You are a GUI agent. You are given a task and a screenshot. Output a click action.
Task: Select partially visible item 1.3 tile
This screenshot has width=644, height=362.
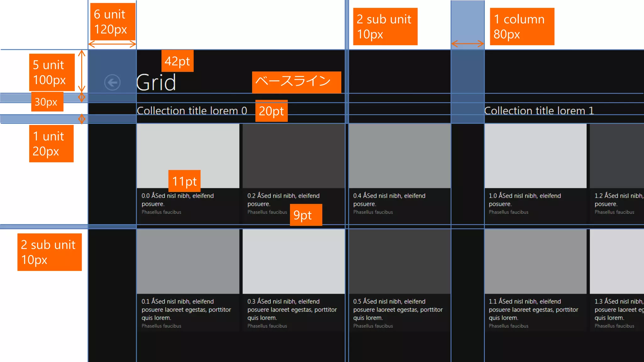tap(617, 261)
